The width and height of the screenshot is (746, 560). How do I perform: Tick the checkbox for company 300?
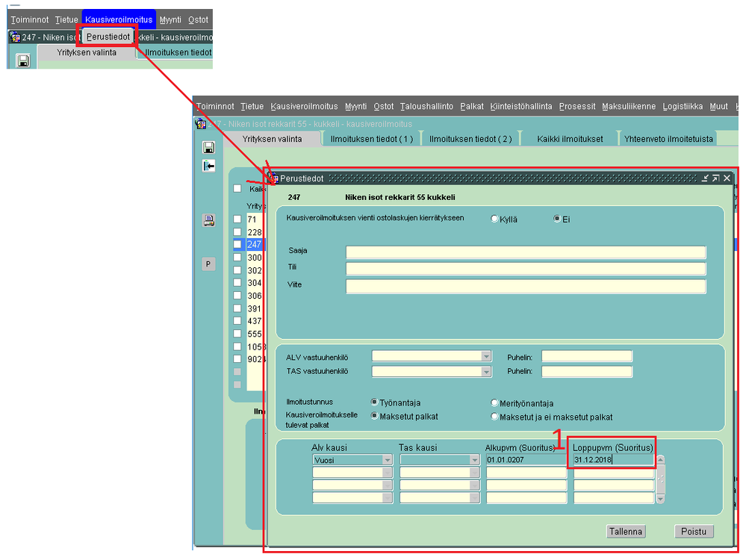pyautogui.click(x=237, y=257)
